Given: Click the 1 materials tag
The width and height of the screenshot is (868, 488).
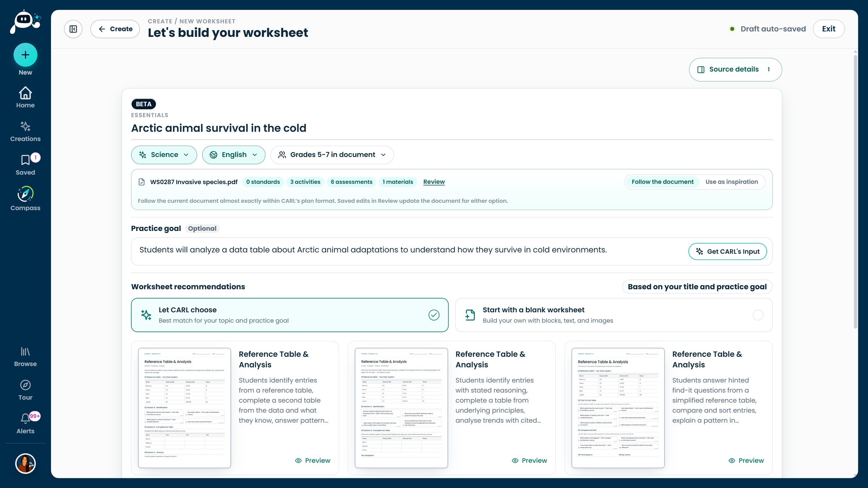Looking at the screenshot, I should pyautogui.click(x=398, y=182).
